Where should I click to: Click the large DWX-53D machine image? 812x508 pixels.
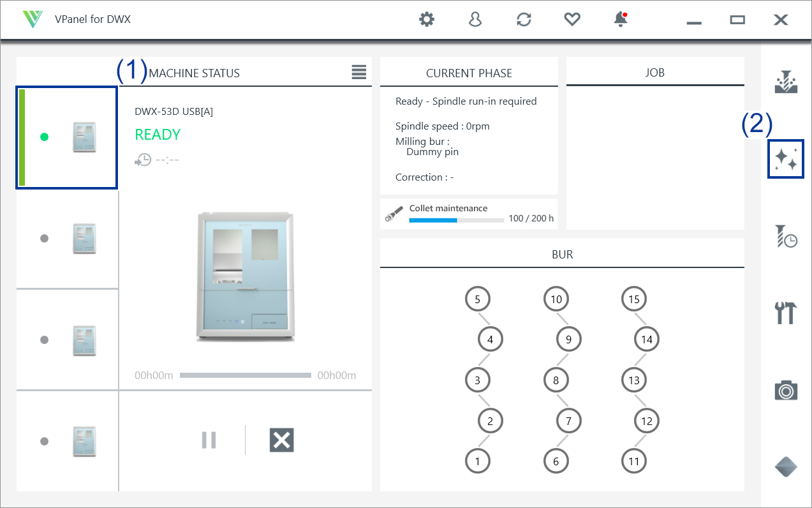tap(246, 276)
